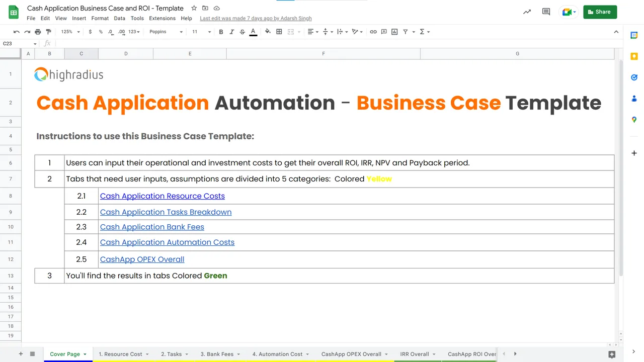Print the spreadsheet
Screen dimensions: 644x362
click(38, 32)
